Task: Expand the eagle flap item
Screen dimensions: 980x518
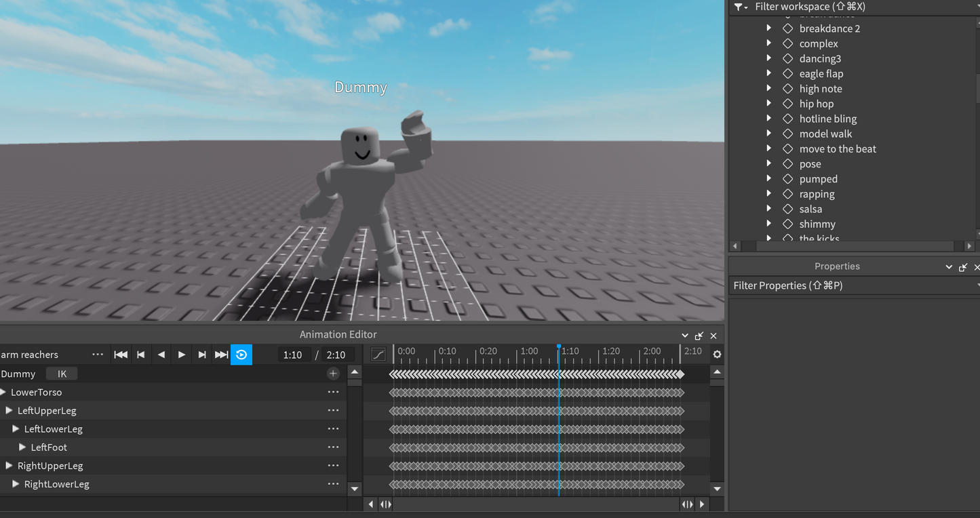Action: (x=768, y=73)
